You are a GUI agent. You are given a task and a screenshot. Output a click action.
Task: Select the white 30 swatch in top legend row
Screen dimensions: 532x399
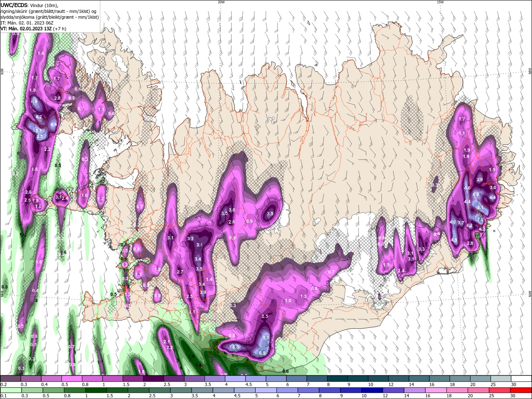(x=520, y=379)
